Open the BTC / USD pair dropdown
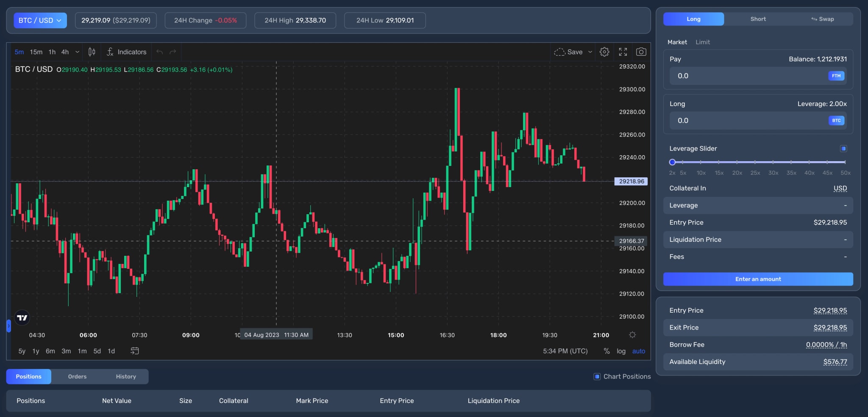 [x=40, y=20]
